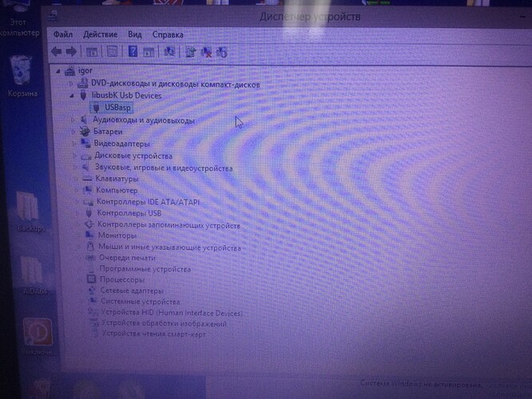Open the Вид menu
The width and height of the screenshot is (532, 399).
(135, 34)
